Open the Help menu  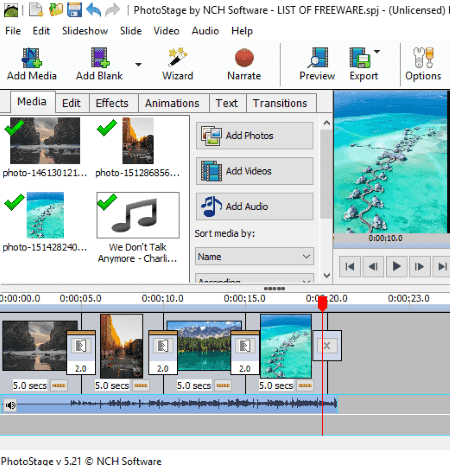point(242,31)
